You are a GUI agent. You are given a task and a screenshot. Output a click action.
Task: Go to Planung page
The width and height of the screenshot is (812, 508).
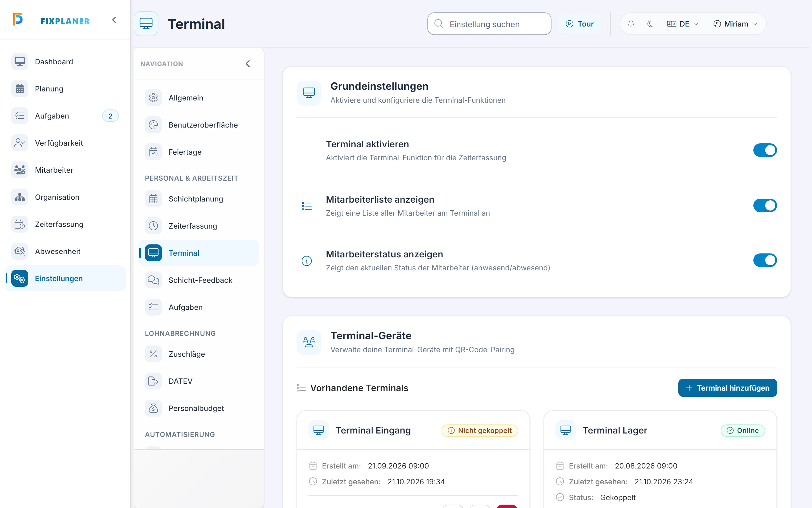tap(65, 89)
